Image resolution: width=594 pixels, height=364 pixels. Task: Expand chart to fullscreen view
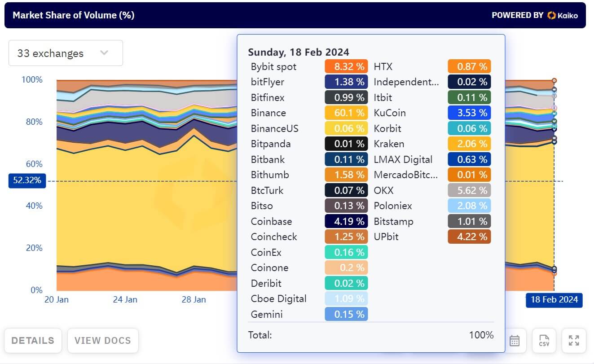[573, 341]
